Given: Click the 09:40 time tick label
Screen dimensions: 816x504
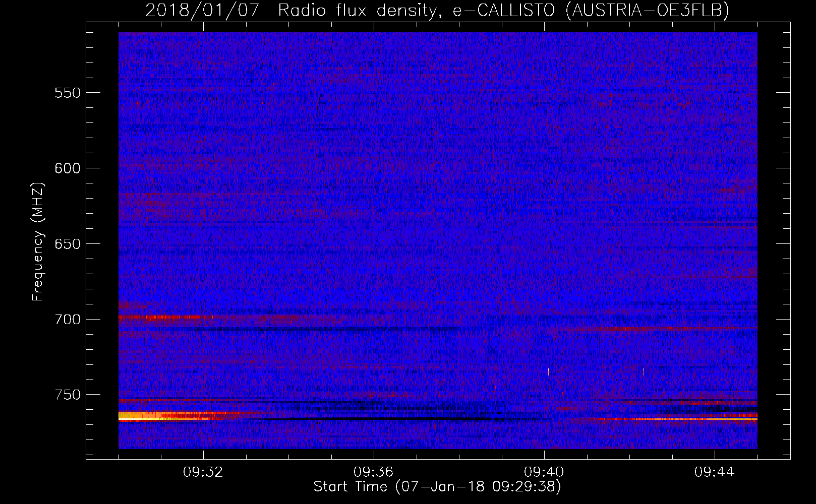Looking at the screenshot, I should coord(544,472).
